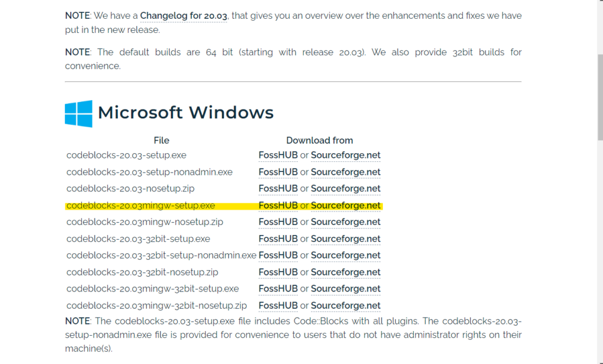The width and height of the screenshot is (603, 364).
Task: Click FossHUB for codeblocks-20.03-setup.exe
Action: (x=278, y=155)
